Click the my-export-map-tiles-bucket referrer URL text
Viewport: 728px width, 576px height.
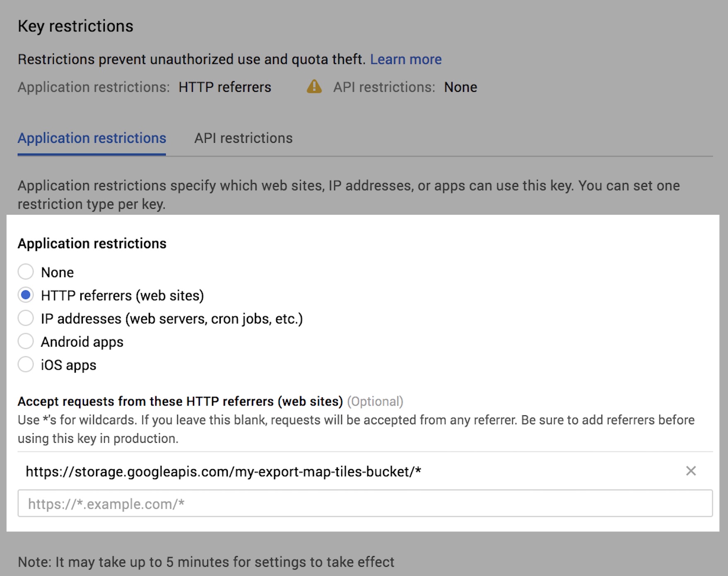(223, 472)
